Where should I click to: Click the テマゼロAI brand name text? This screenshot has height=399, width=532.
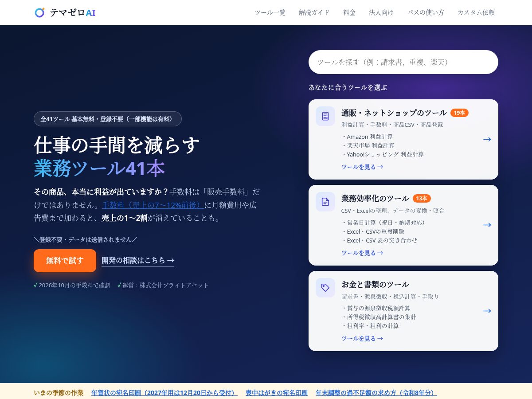point(73,12)
